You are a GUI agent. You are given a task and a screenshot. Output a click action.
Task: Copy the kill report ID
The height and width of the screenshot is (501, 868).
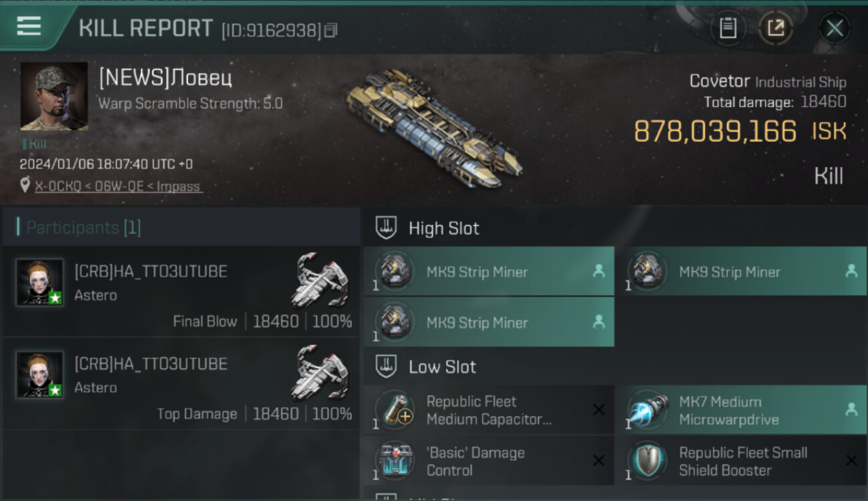coord(331,30)
